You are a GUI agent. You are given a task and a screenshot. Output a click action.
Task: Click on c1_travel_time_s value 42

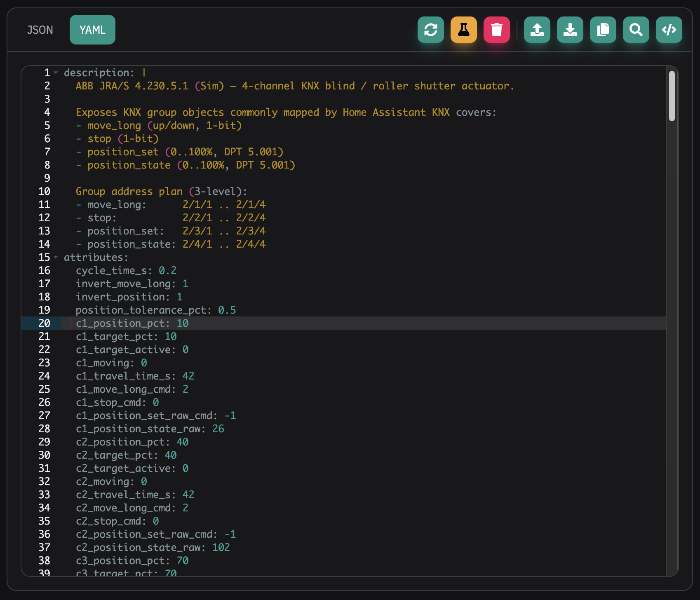pos(188,376)
